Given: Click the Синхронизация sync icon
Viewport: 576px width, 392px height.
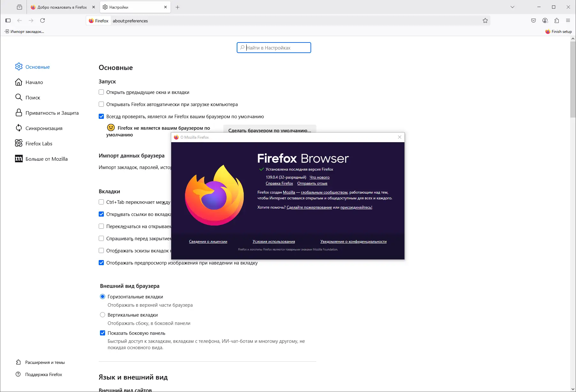Looking at the screenshot, I should coord(19,128).
